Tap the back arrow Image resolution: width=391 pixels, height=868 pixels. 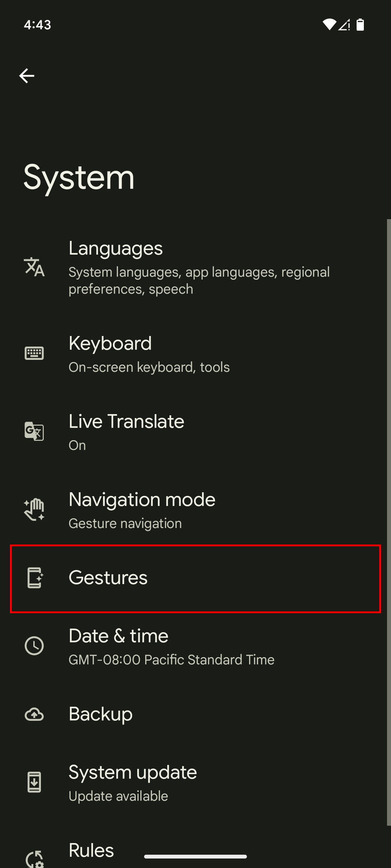pos(27,75)
